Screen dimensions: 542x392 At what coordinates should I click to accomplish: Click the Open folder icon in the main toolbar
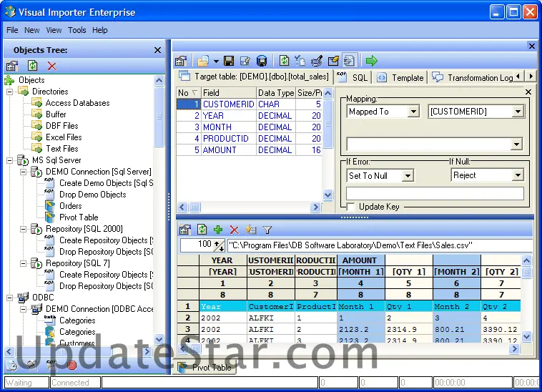click(203, 61)
